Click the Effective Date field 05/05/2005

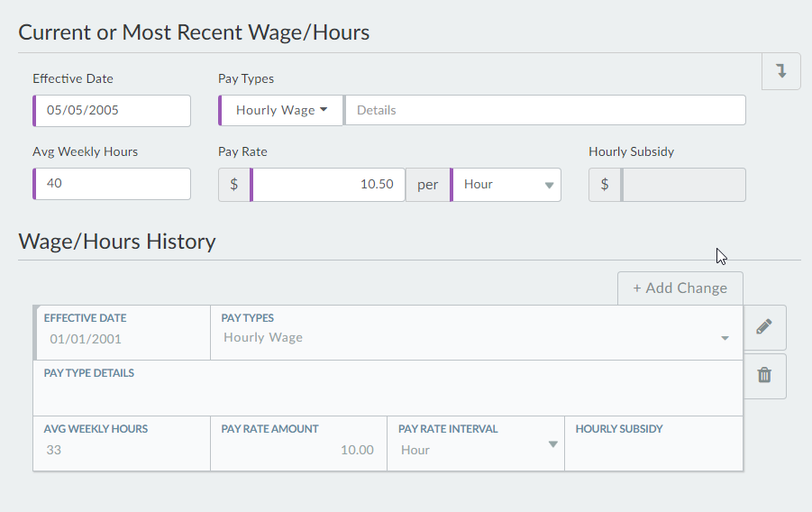pyautogui.click(x=113, y=111)
